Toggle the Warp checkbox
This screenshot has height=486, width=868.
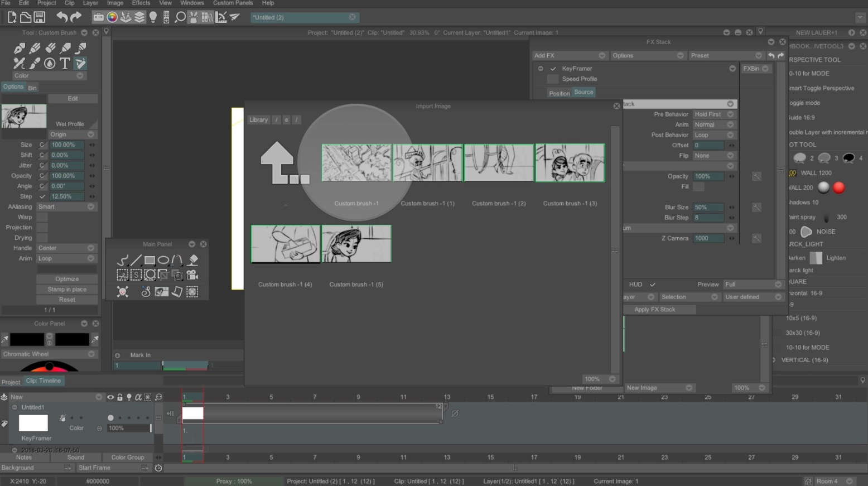click(x=42, y=217)
